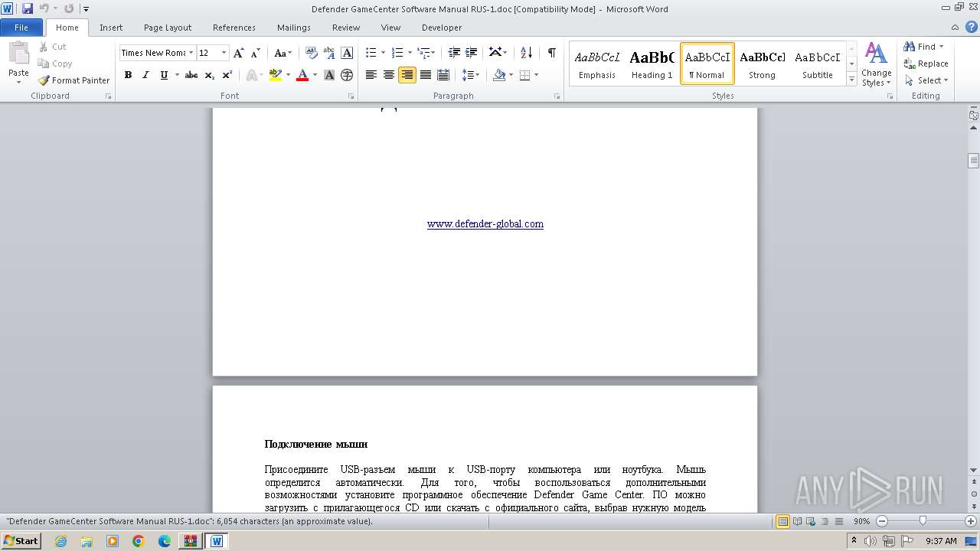Expand the Styles gallery
980x551 pixels.
(x=851, y=80)
